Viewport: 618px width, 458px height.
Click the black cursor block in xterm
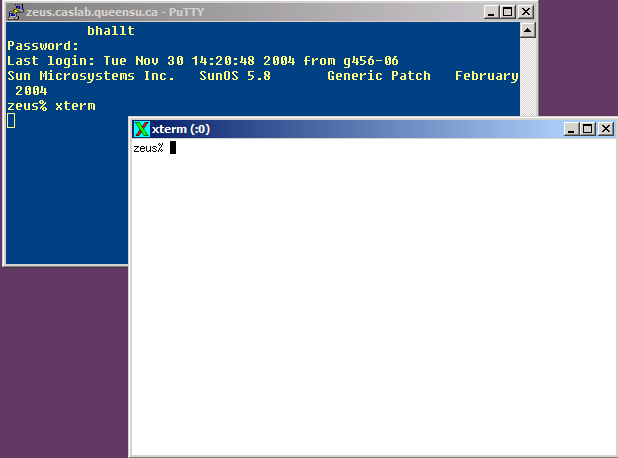(173, 148)
